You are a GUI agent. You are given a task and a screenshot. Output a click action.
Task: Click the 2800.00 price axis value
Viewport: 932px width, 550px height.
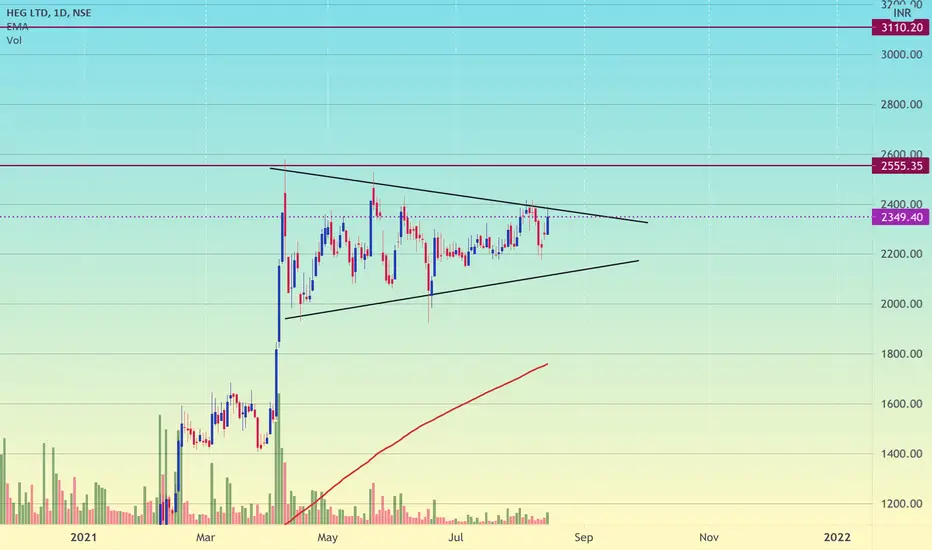(901, 105)
